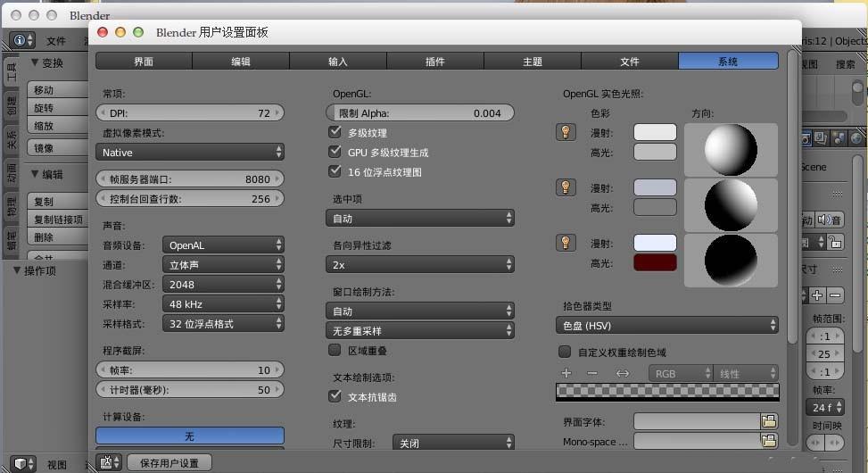
Task: Toggle 文本抗锯齿 checkbox
Action: 335,396
